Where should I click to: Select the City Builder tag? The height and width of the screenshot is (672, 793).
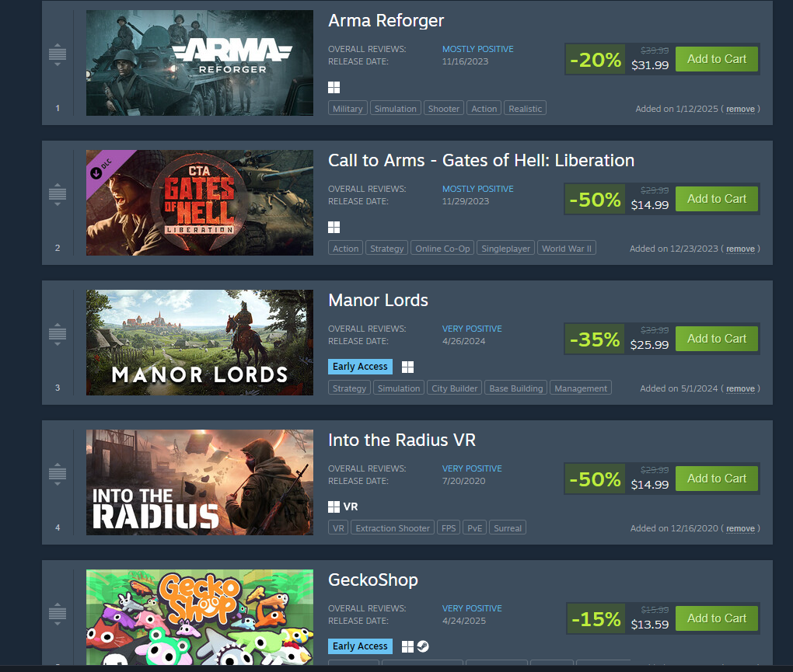[454, 388]
